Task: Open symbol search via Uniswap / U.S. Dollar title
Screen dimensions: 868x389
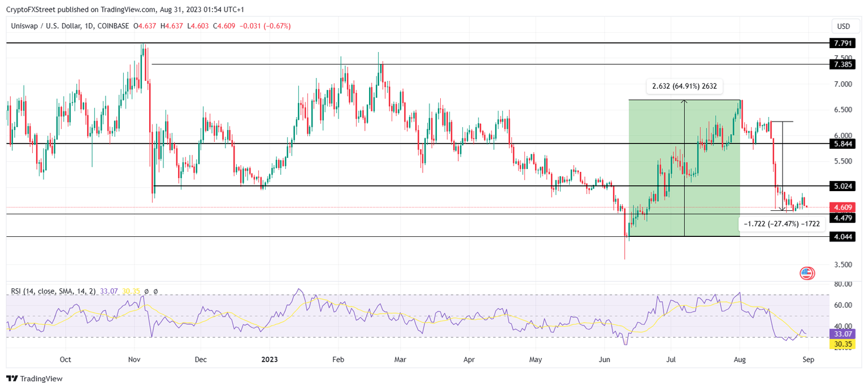Action: [x=45, y=25]
